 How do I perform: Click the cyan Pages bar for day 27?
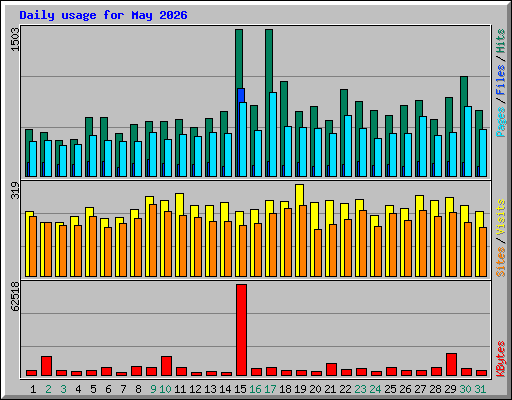pyautogui.click(x=423, y=146)
